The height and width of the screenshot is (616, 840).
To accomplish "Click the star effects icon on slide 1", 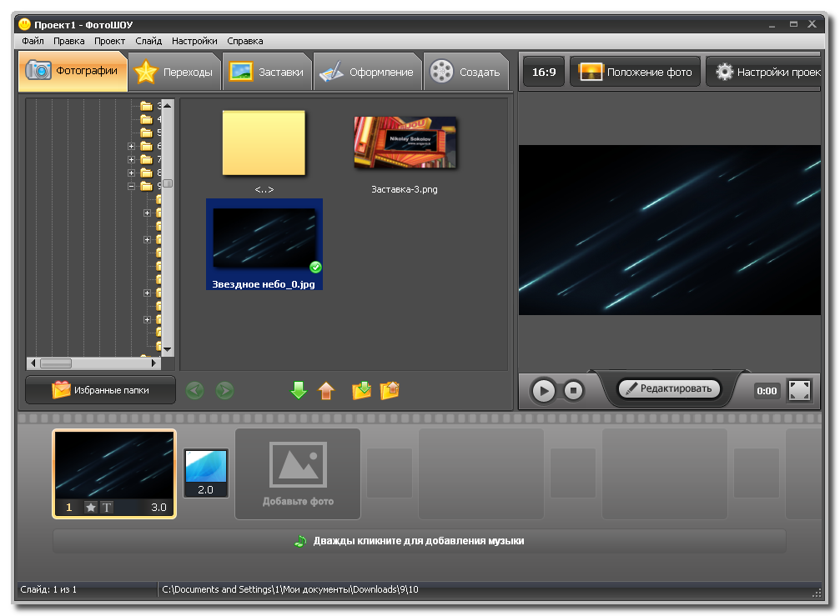I will click(91, 507).
